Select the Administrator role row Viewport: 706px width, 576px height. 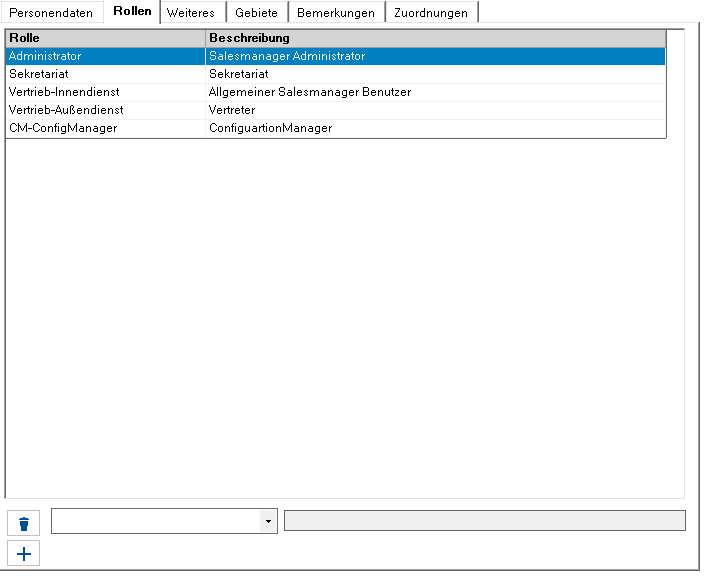point(335,56)
